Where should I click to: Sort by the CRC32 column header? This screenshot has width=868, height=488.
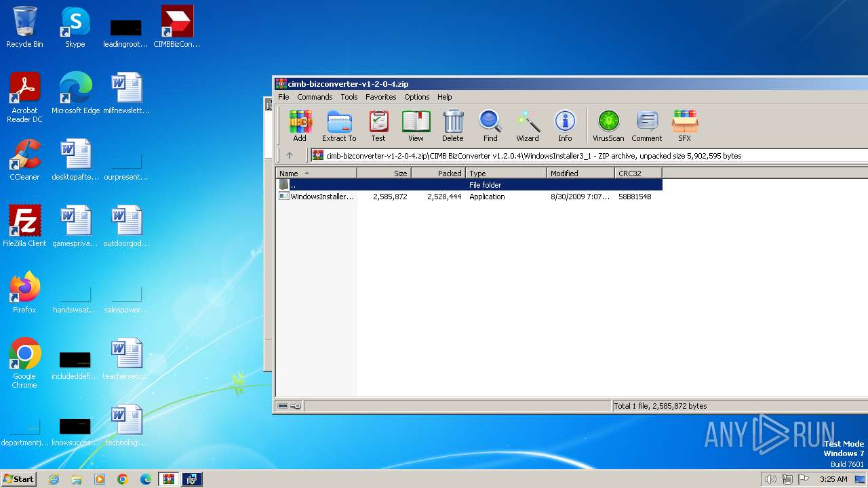(639, 174)
